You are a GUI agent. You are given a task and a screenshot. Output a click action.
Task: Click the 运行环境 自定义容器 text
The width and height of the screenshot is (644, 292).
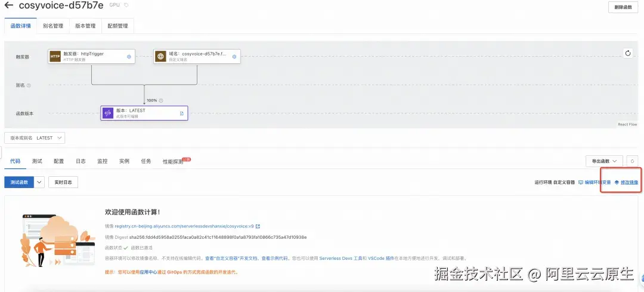click(555, 182)
